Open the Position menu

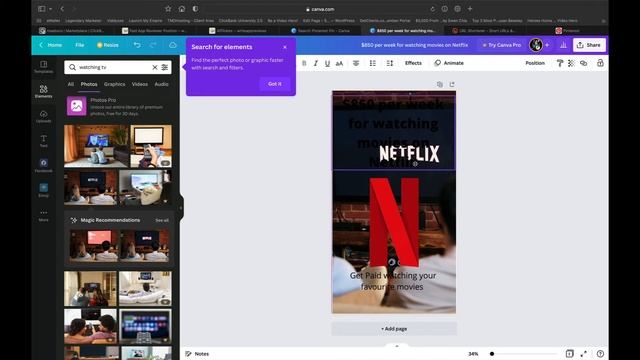(535, 63)
